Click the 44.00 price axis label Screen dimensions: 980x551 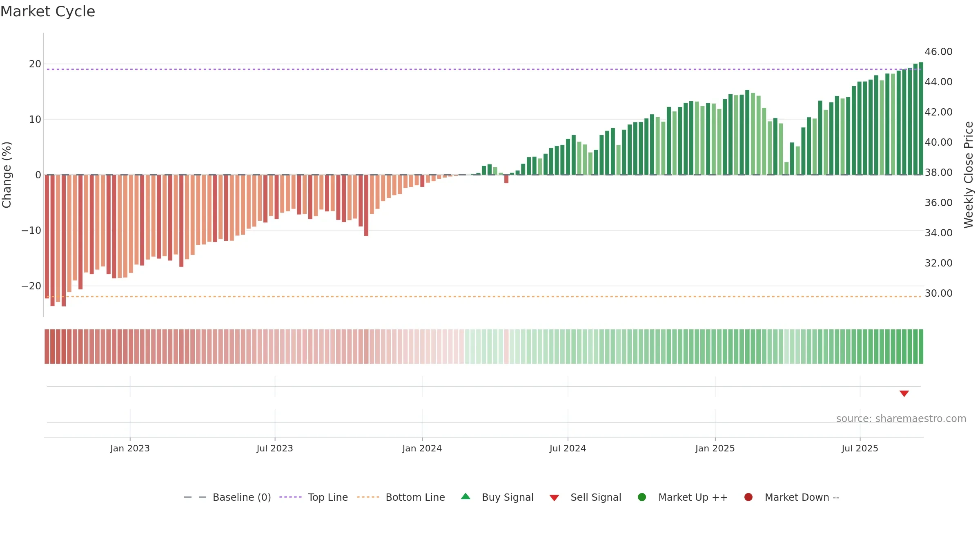[x=938, y=82]
